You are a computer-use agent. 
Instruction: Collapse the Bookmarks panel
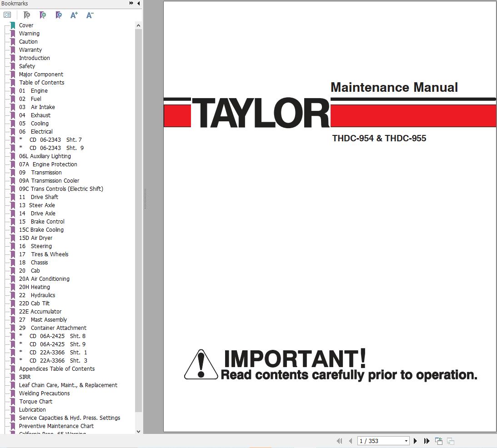coord(138,3)
